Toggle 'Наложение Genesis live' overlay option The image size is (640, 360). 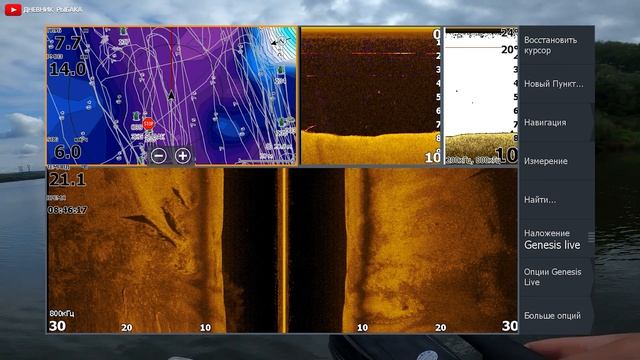coord(556,239)
